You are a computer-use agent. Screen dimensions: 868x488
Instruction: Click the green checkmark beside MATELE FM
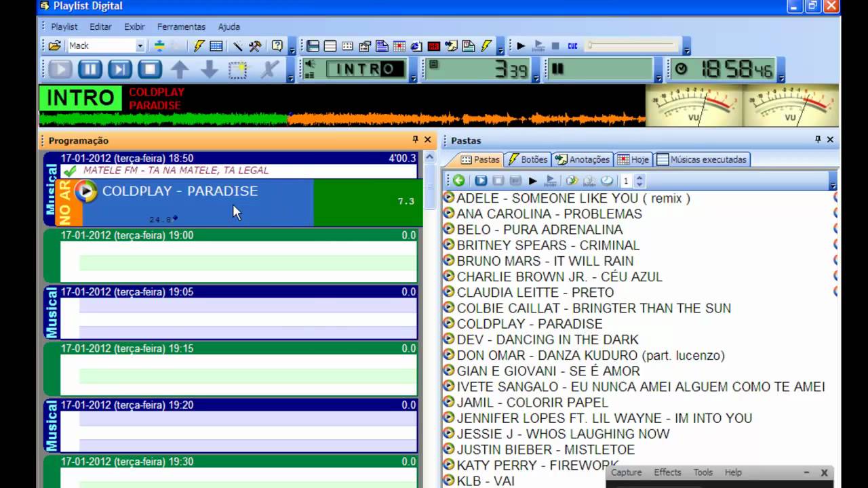click(70, 171)
